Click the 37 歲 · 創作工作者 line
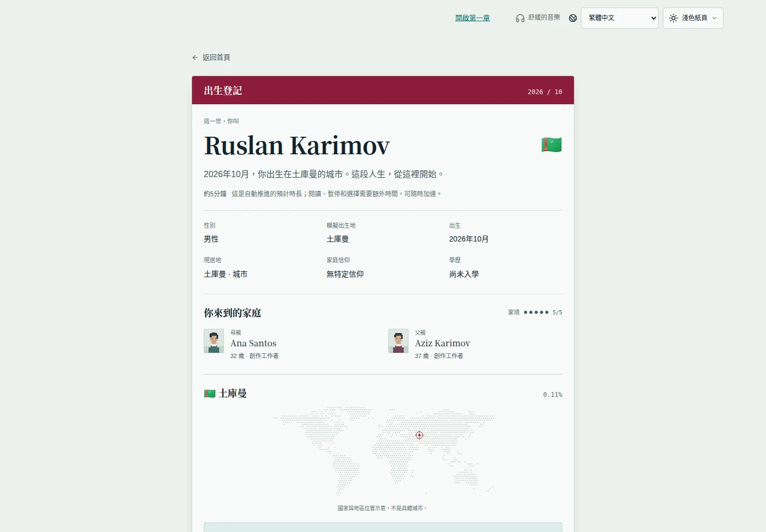This screenshot has height=532, width=766. pos(439,356)
